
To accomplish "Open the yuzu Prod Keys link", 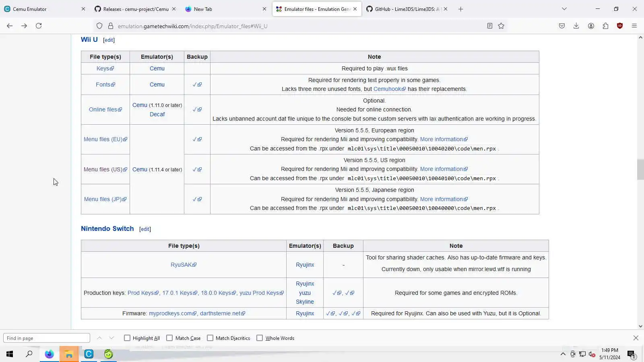I will point(262,293).
